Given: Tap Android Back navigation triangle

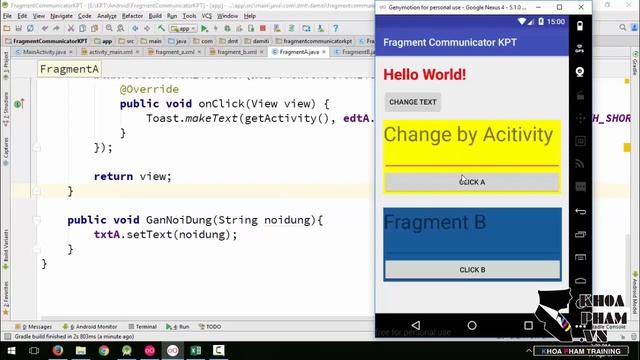Looking at the screenshot, I should click(x=416, y=325).
